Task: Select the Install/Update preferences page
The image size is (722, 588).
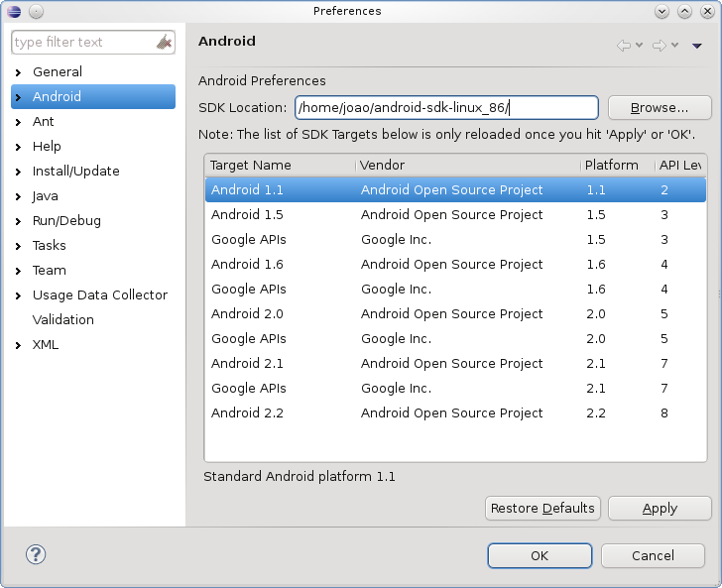Action: (75, 171)
